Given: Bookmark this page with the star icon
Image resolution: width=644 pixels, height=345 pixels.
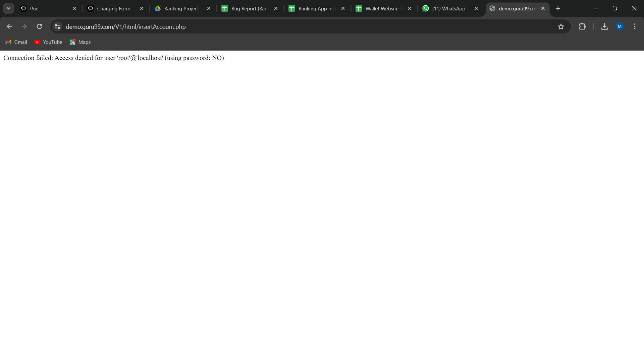Looking at the screenshot, I should coord(561,26).
